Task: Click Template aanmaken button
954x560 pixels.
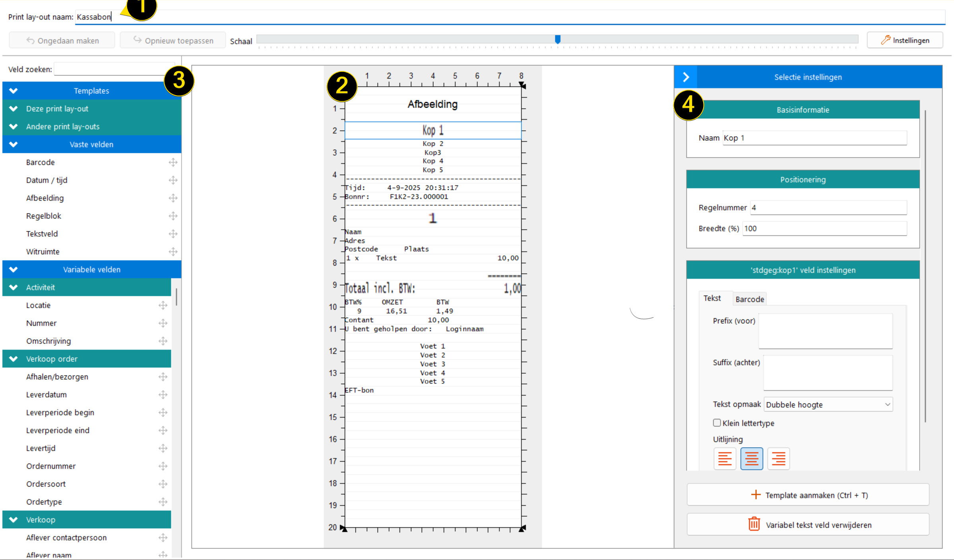Action: 808,495
